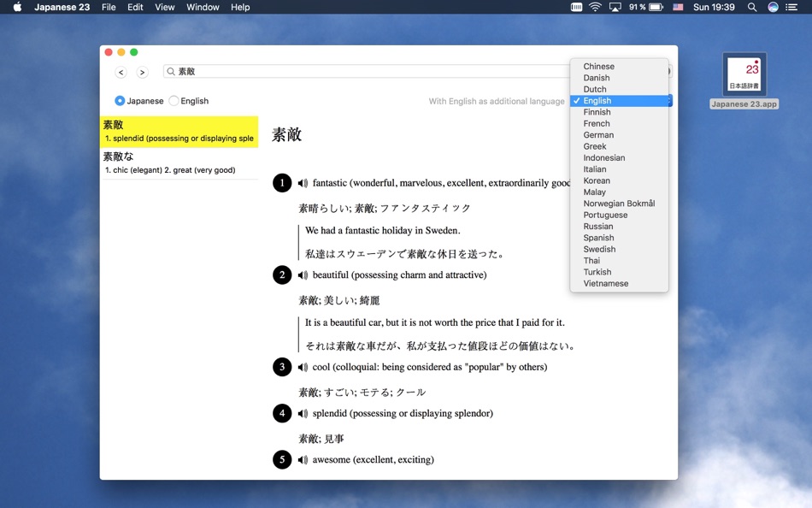
Task: Choose Korean from the language list
Action: [620, 180]
